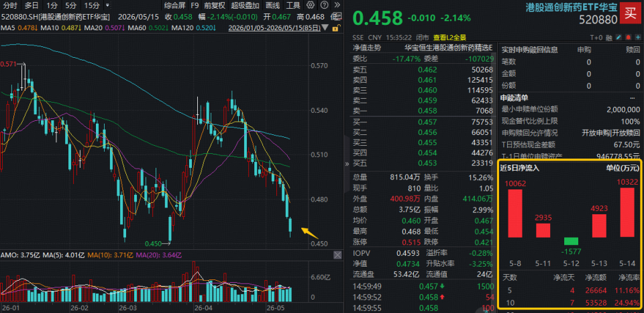
Task: Click 买二 price 0.456
Action: (x=427, y=132)
